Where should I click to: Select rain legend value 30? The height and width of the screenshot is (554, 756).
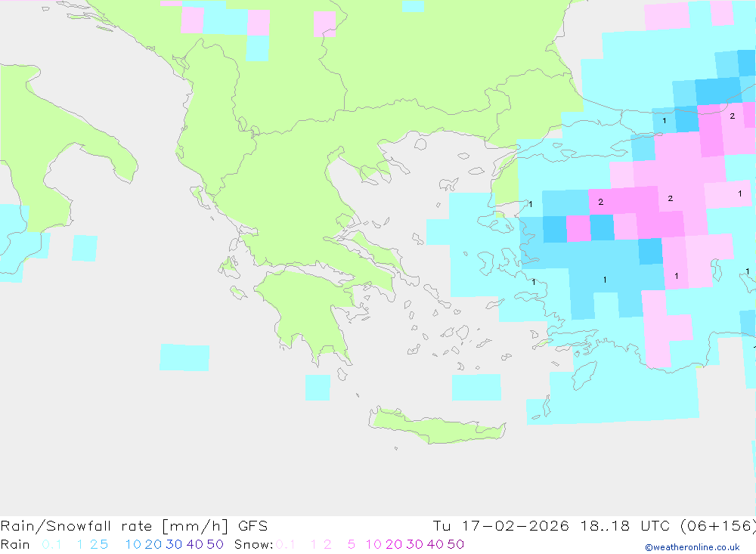click(x=174, y=544)
